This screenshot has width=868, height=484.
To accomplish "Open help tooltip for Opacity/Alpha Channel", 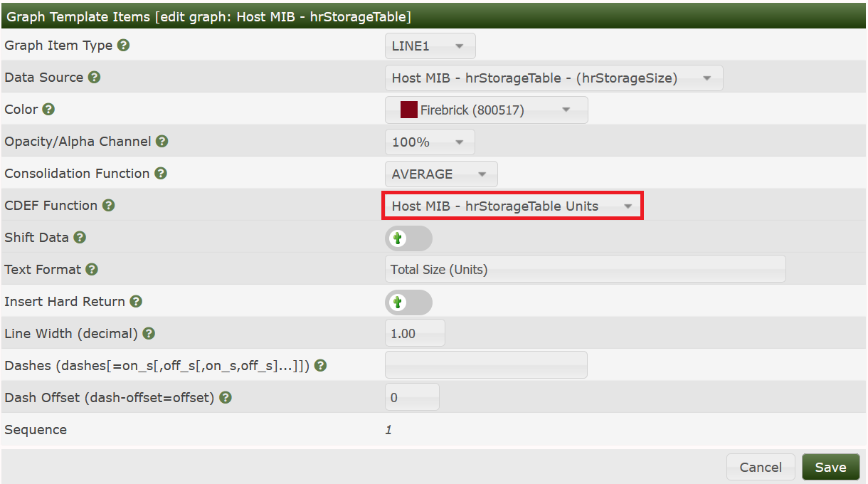I will click(x=162, y=142).
